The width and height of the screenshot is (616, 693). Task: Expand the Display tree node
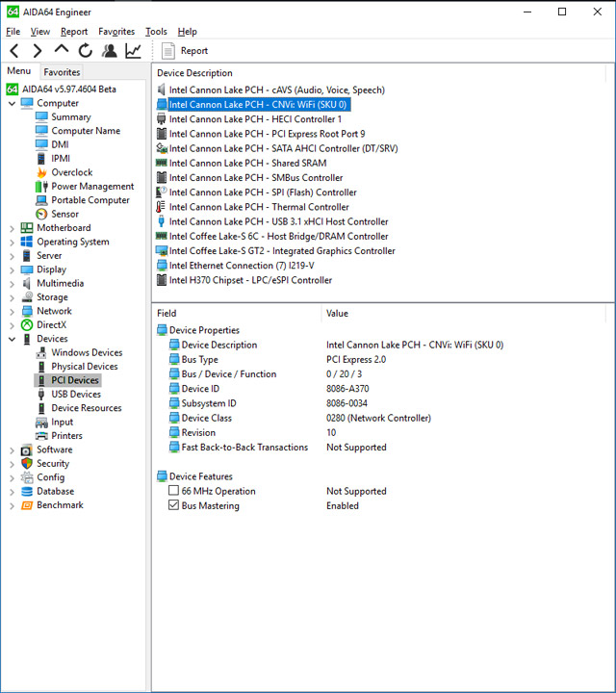click(x=12, y=269)
